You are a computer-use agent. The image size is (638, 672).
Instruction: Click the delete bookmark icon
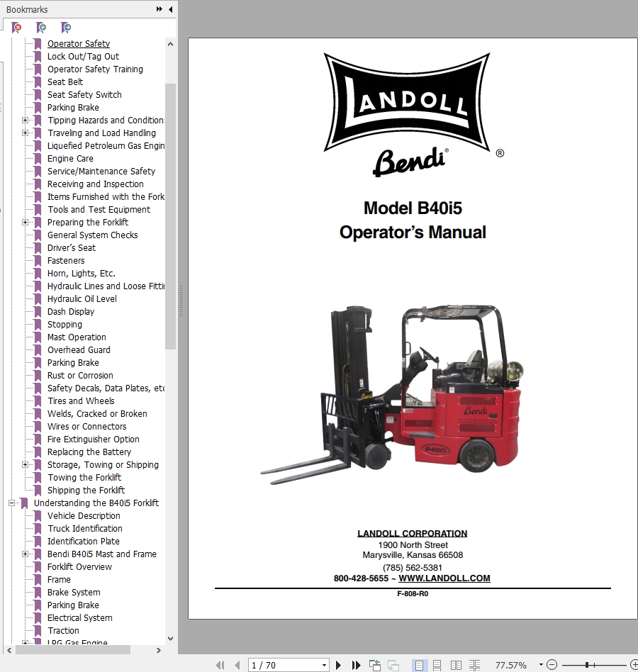16,28
